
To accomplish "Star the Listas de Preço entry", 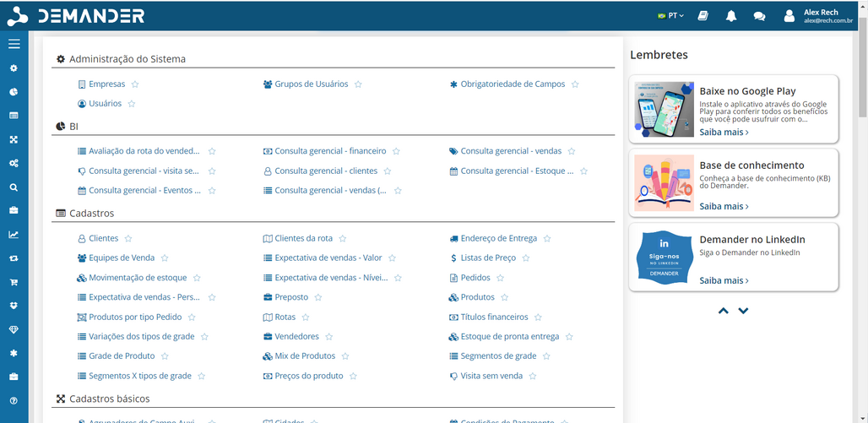I will click(x=526, y=258).
